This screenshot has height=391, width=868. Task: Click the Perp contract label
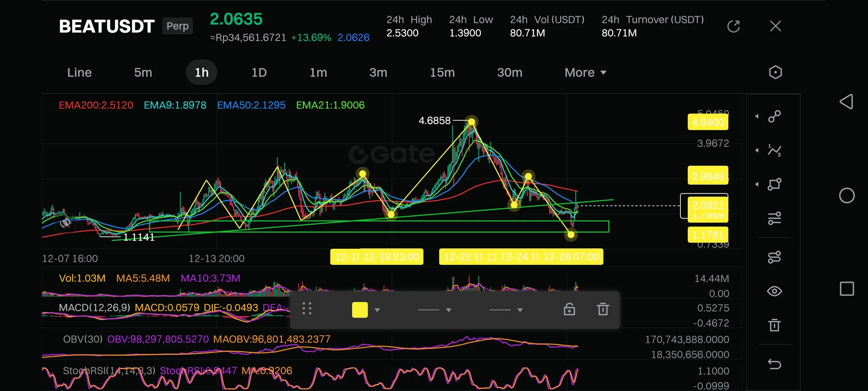tap(177, 26)
